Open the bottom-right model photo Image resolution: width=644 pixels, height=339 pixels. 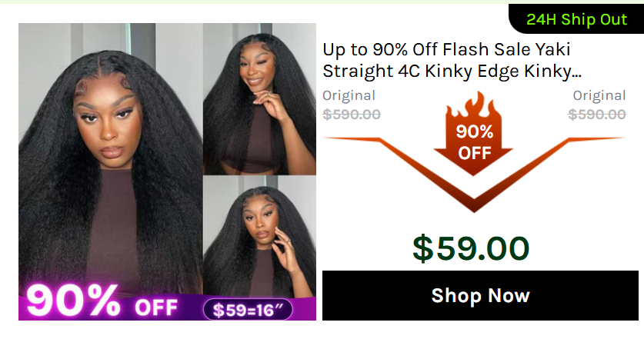(259, 237)
